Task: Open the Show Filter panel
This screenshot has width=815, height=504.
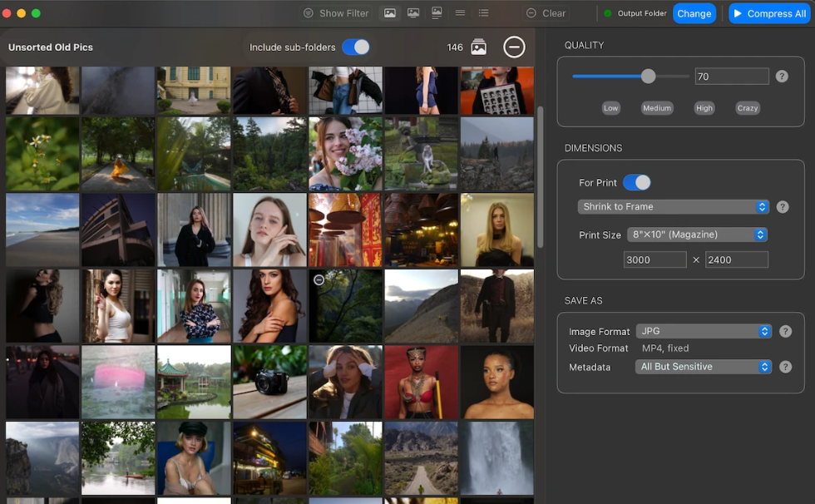Action: coord(336,13)
